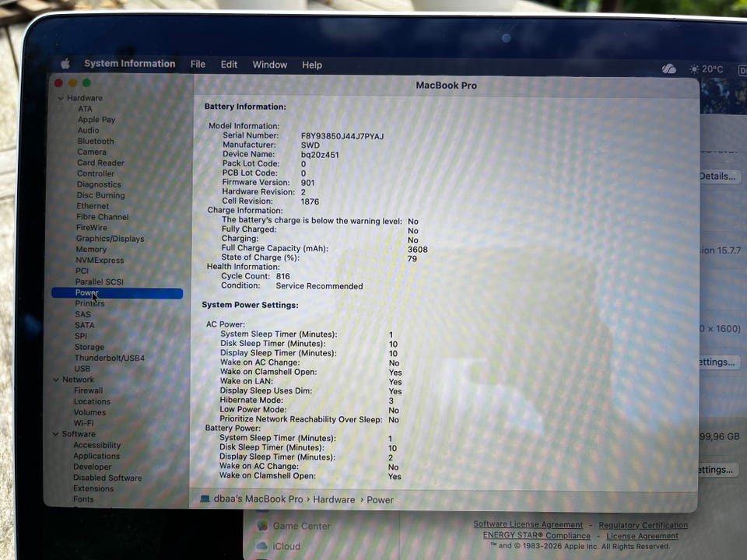Select Fibre Channel in the sidebar

coord(103,217)
